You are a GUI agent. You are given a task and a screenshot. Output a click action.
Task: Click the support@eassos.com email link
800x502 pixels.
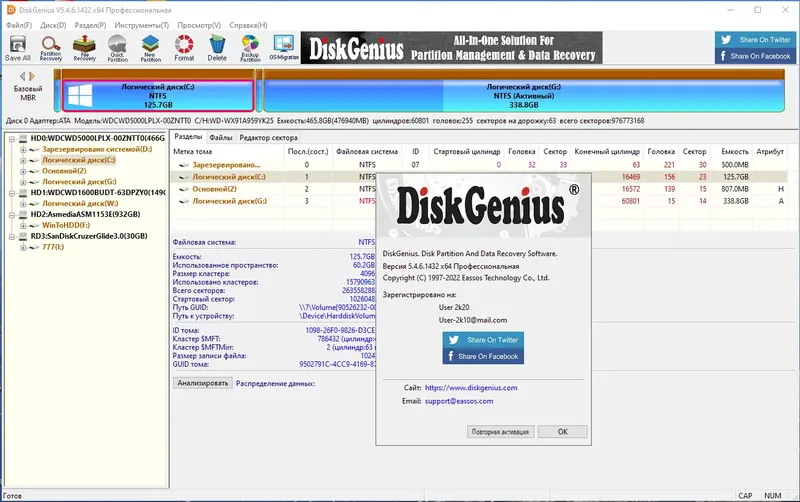(x=459, y=401)
